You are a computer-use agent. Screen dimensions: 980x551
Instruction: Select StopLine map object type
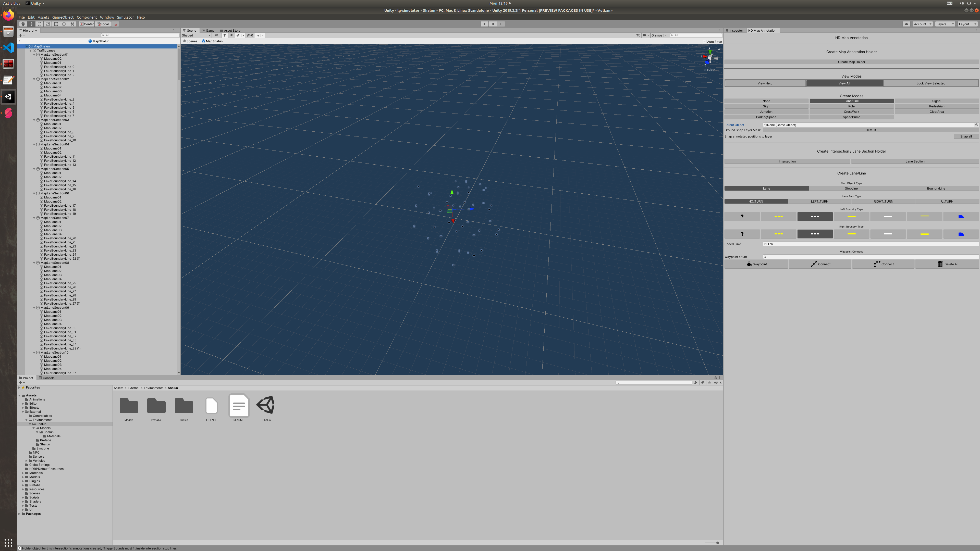pyautogui.click(x=851, y=188)
